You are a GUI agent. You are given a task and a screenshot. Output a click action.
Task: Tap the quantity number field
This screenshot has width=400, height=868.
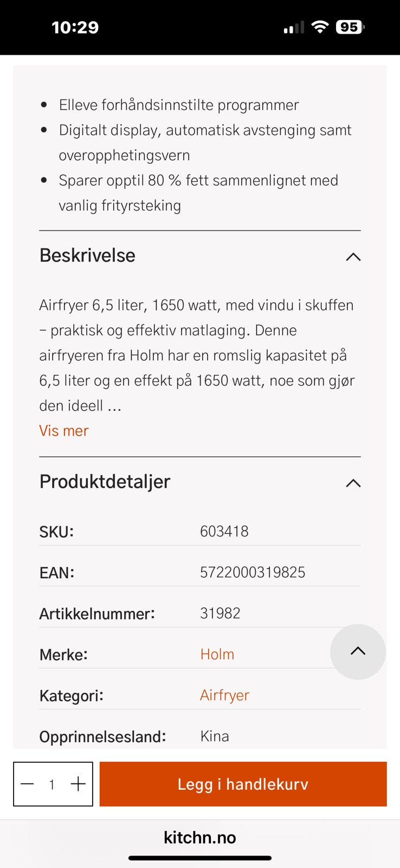pyautogui.click(x=52, y=784)
